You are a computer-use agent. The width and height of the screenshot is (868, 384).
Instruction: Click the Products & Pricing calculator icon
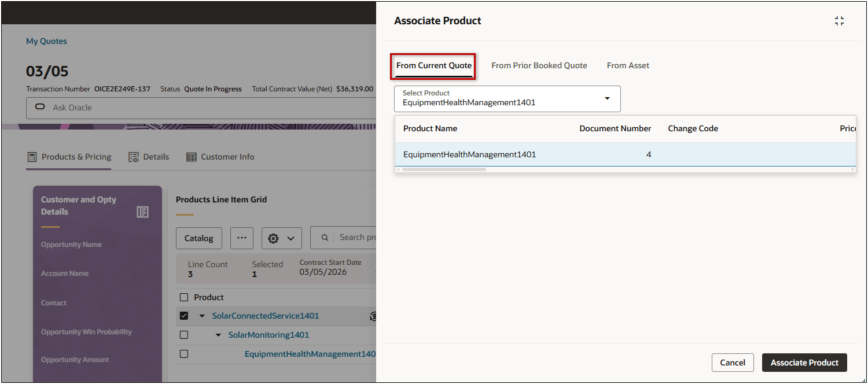click(32, 157)
